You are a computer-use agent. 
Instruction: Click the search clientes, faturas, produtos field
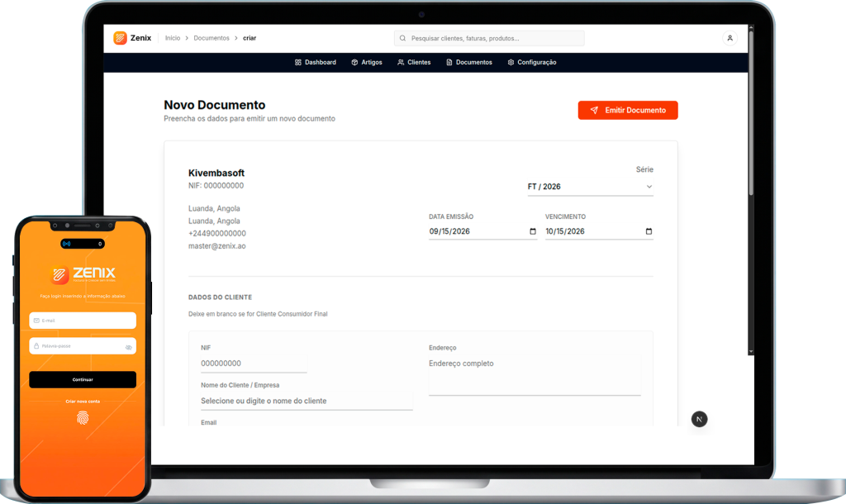(489, 38)
